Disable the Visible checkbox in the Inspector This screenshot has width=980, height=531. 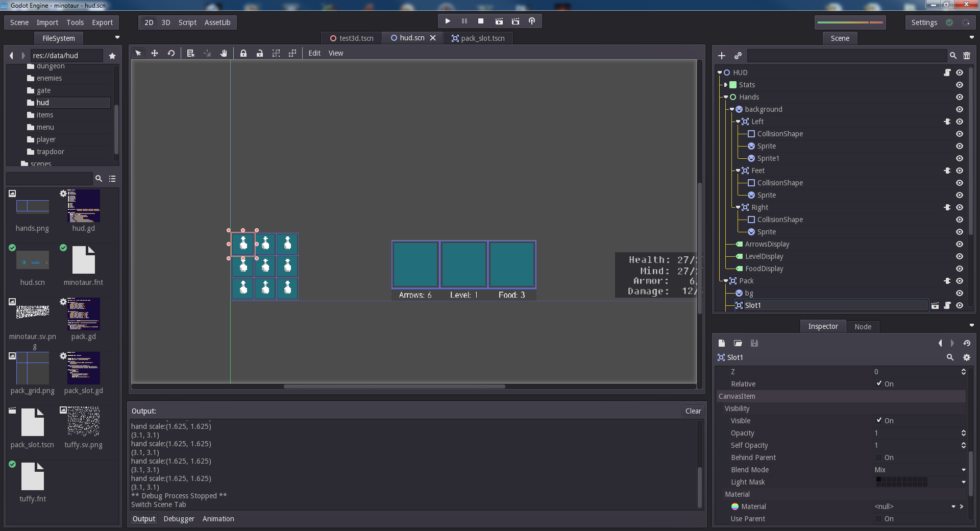click(x=879, y=421)
